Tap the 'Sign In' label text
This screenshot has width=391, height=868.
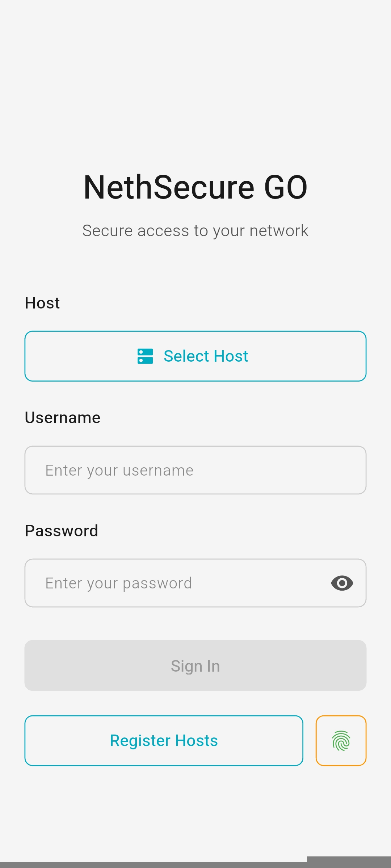195,666
